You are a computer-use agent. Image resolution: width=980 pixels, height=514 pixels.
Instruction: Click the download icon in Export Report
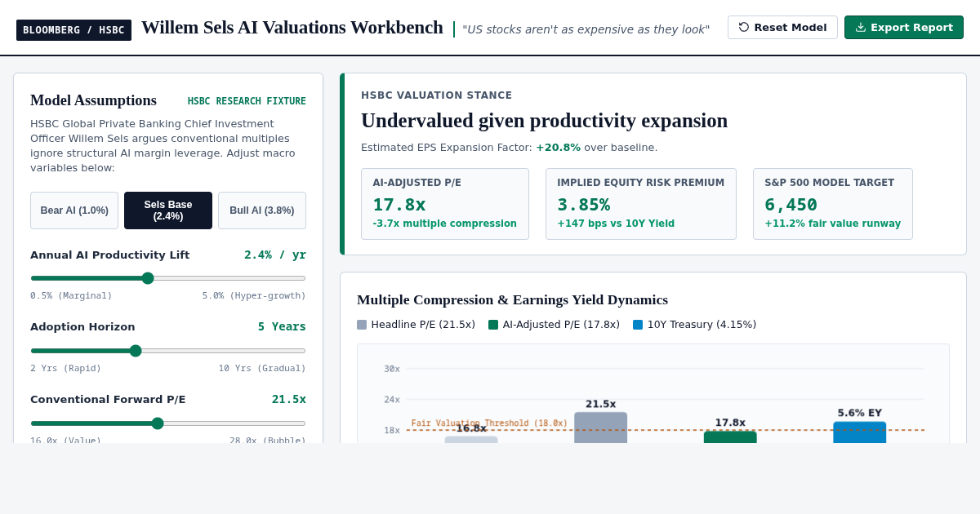point(861,27)
